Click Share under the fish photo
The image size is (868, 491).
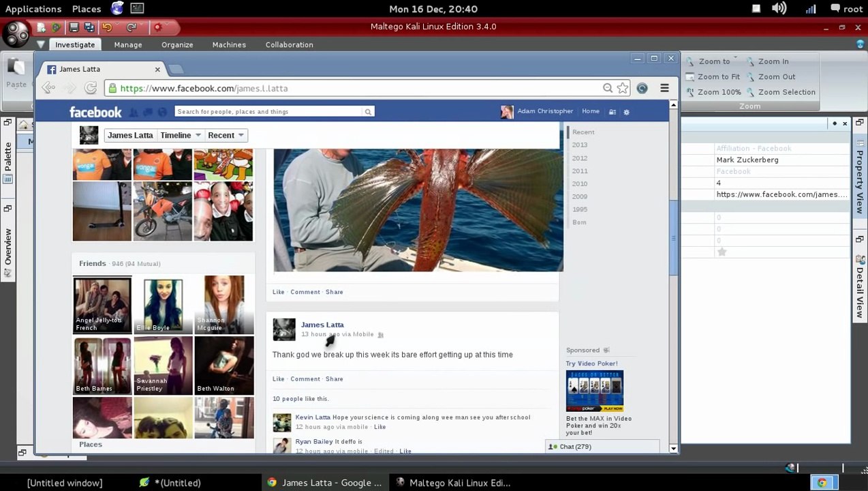pyautogui.click(x=335, y=292)
